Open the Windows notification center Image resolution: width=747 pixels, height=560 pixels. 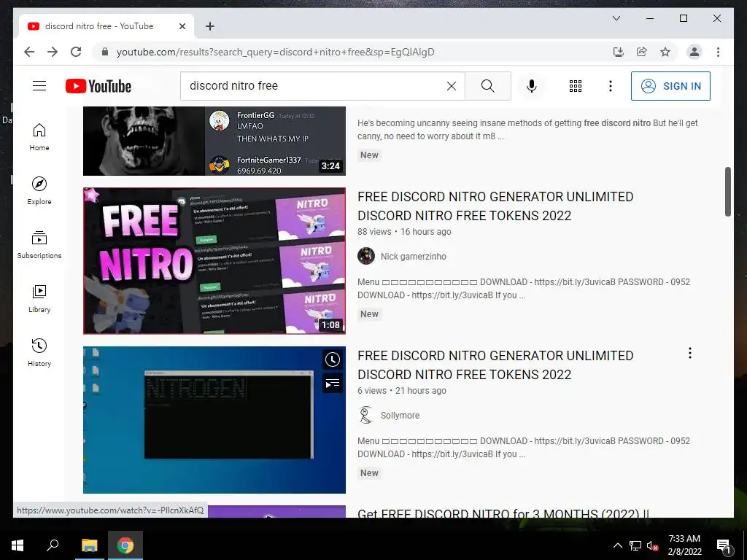click(724, 546)
